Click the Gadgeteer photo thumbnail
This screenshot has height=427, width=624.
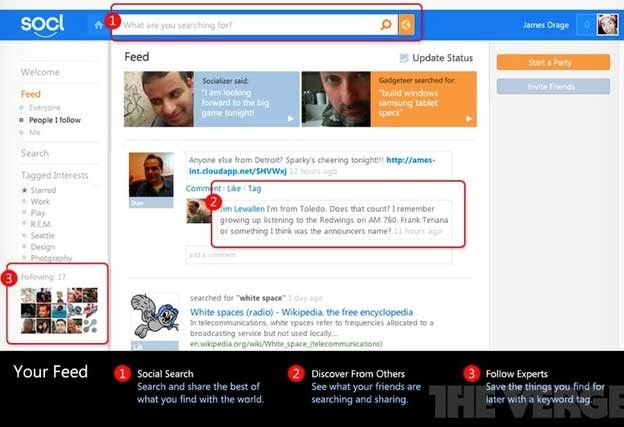pos(336,99)
